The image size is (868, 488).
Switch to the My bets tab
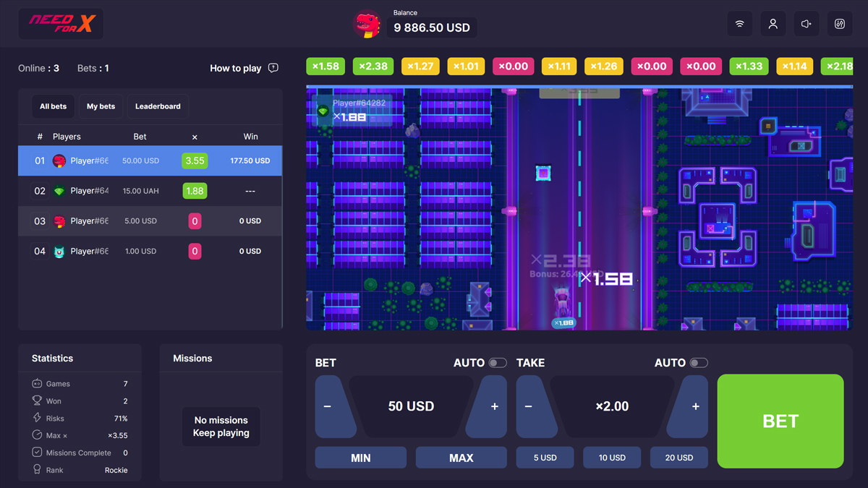pos(101,106)
